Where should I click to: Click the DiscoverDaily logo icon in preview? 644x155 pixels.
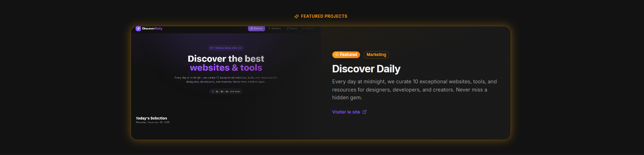[138, 29]
